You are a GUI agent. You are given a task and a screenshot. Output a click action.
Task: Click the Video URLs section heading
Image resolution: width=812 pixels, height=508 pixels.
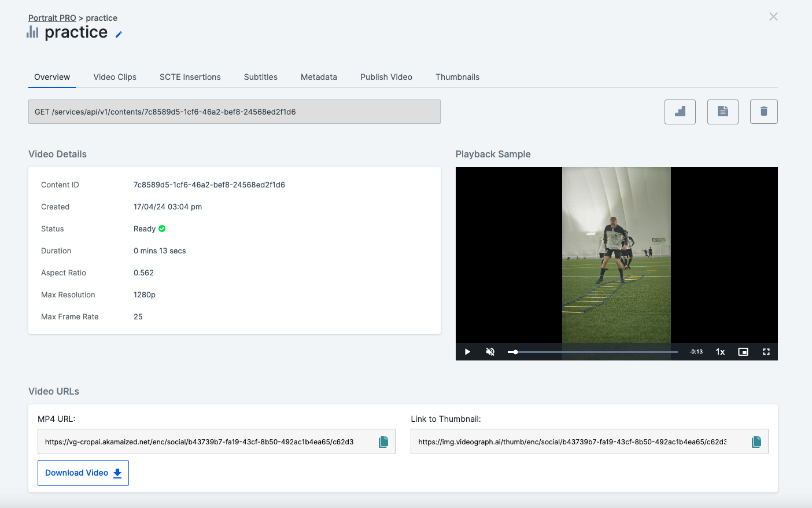click(x=54, y=391)
